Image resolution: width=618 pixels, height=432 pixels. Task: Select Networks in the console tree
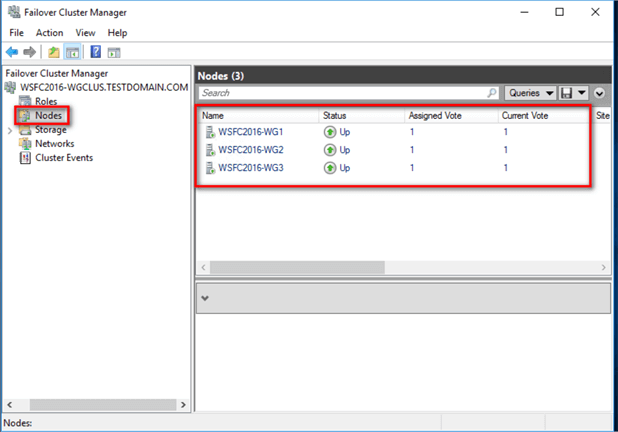[x=55, y=143]
